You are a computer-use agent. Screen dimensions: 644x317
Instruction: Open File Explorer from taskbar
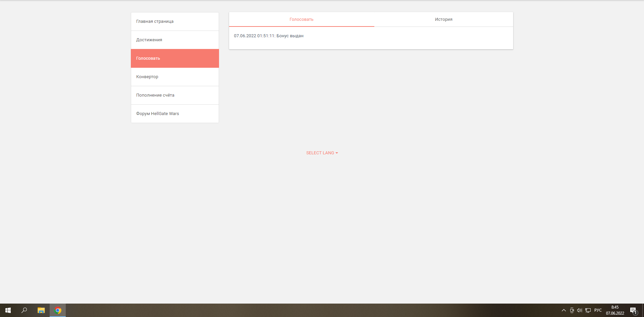(x=41, y=310)
